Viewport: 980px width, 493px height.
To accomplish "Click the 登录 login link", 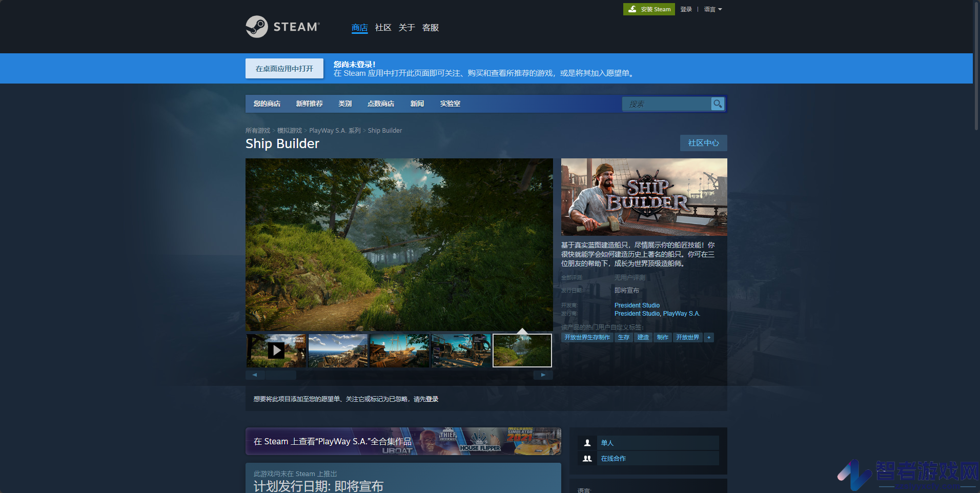I will tap(686, 9).
